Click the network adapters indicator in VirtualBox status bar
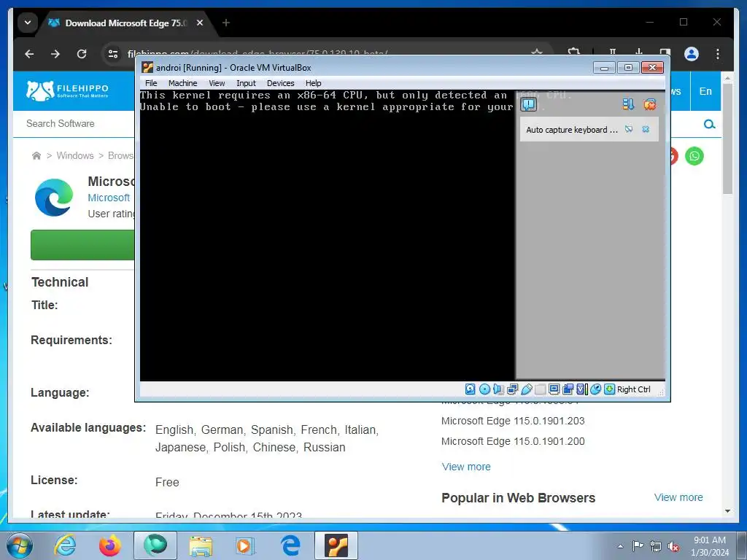 tap(512, 389)
